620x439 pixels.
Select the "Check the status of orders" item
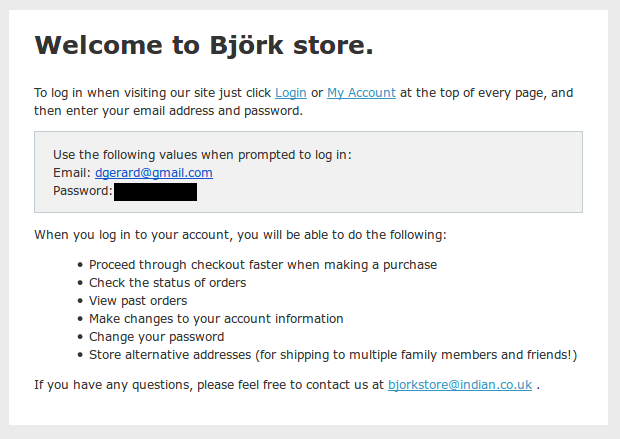coord(167,283)
